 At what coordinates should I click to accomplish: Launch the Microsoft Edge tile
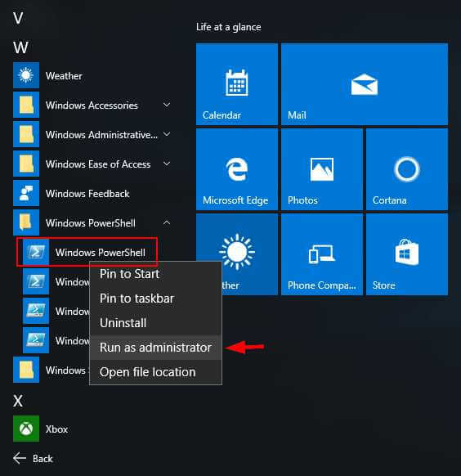click(x=237, y=169)
